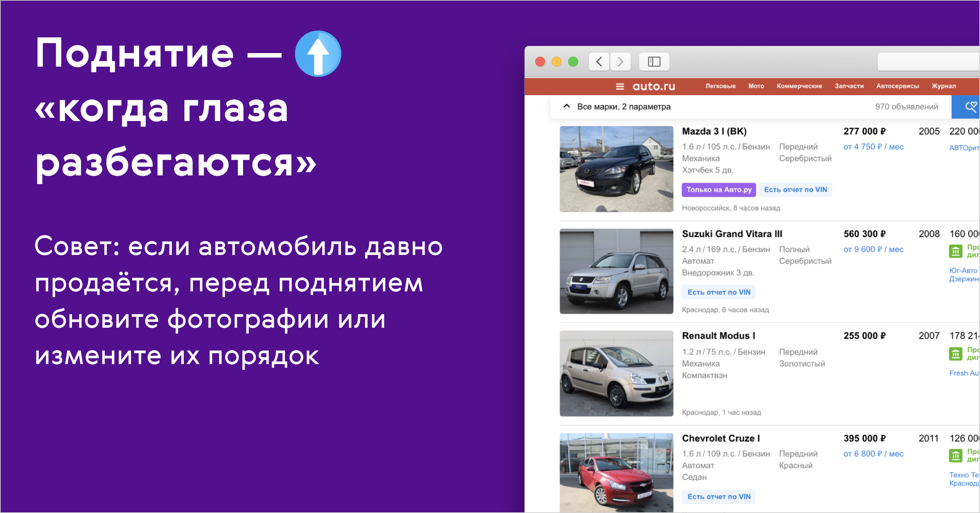This screenshot has width=980, height=513.
Task: Click Chevrolet's 'Есть отчет по VIN' badge
Action: pyautogui.click(x=719, y=497)
